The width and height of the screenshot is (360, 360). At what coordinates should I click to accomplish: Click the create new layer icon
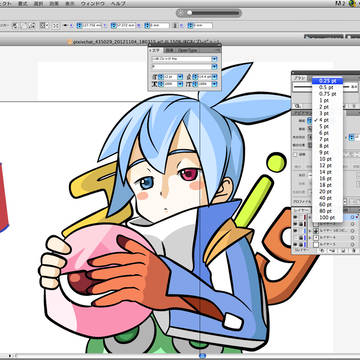click(x=343, y=251)
